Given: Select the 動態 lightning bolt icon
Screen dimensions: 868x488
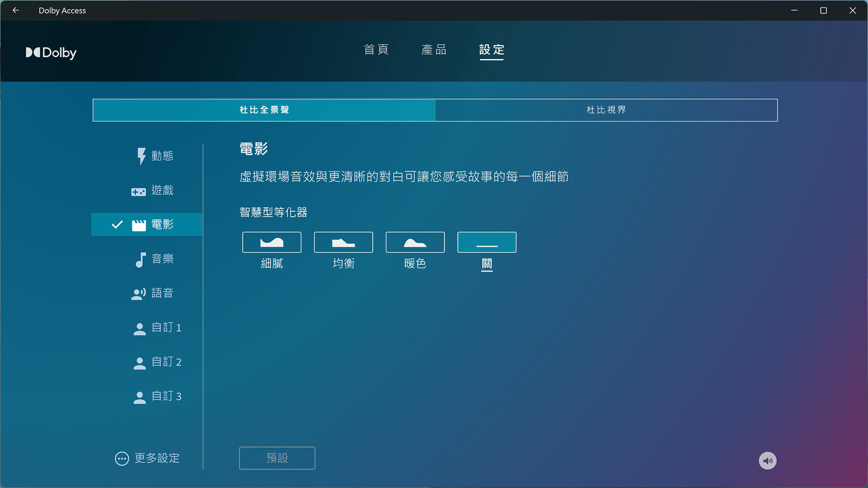Looking at the screenshot, I should point(141,156).
